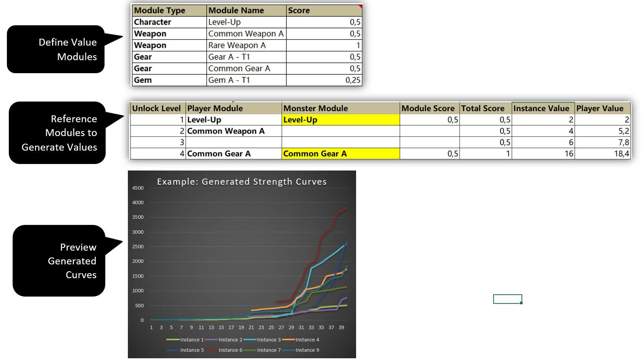Click the 'Level-Up' name in the modules table
Viewport: 644px width, 364px height.
point(247,22)
